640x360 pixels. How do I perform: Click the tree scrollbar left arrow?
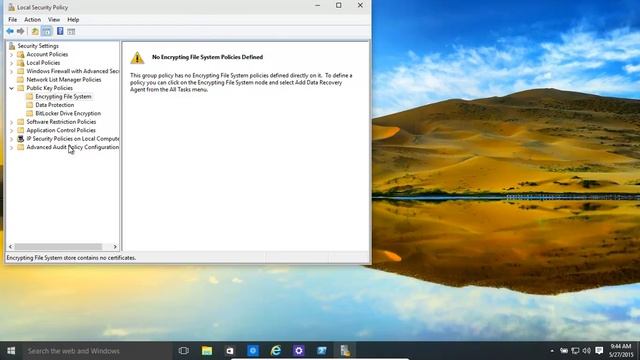point(11,247)
